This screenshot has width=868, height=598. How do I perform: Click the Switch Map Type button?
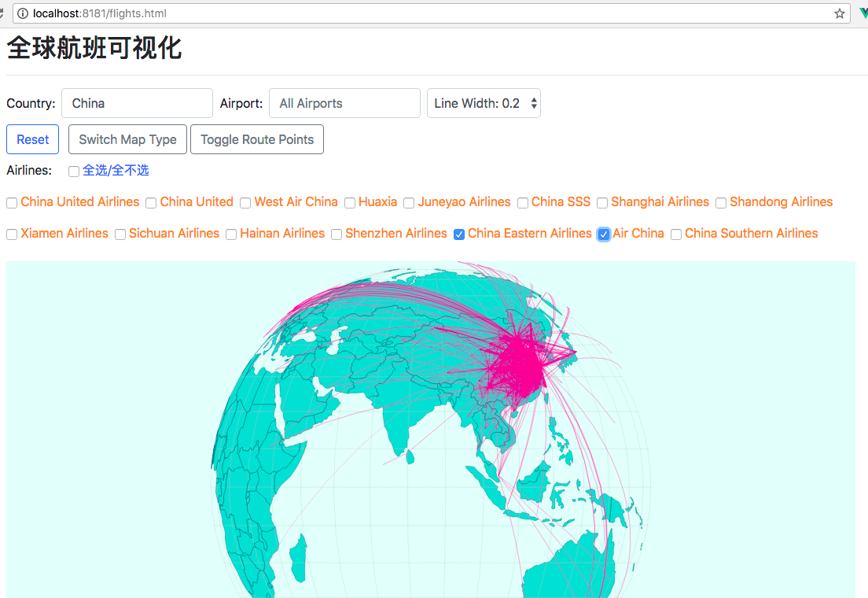tap(127, 139)
